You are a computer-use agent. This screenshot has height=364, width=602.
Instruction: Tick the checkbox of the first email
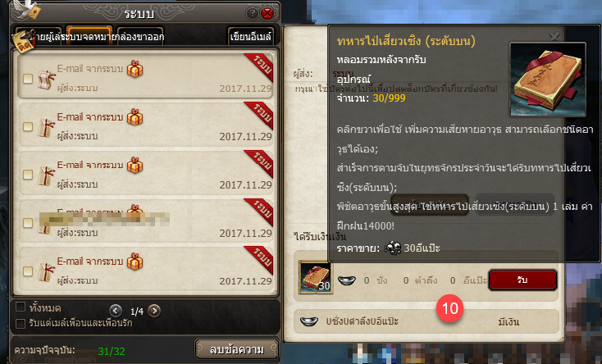pos(28,79)
